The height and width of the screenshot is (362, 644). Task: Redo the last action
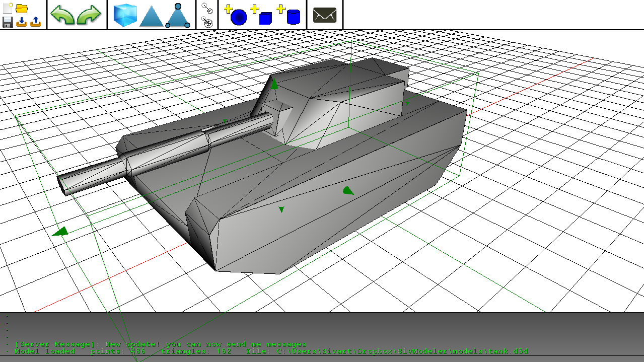coord(89,15)
